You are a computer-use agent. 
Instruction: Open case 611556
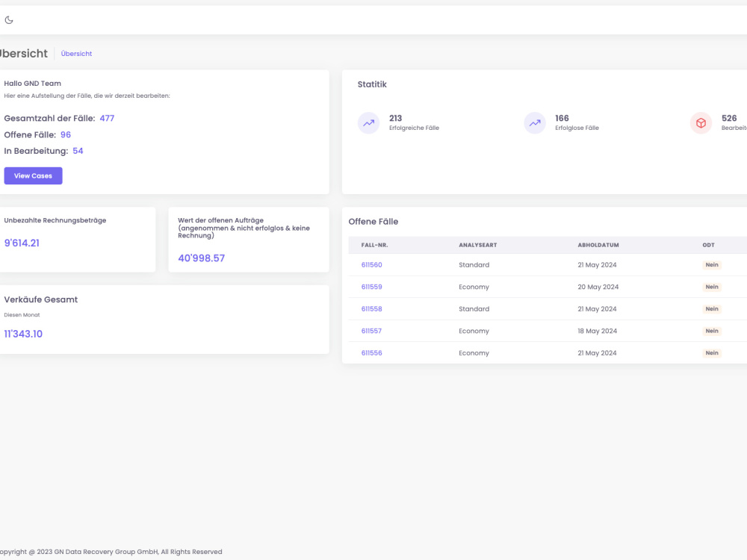click(371, 353)
